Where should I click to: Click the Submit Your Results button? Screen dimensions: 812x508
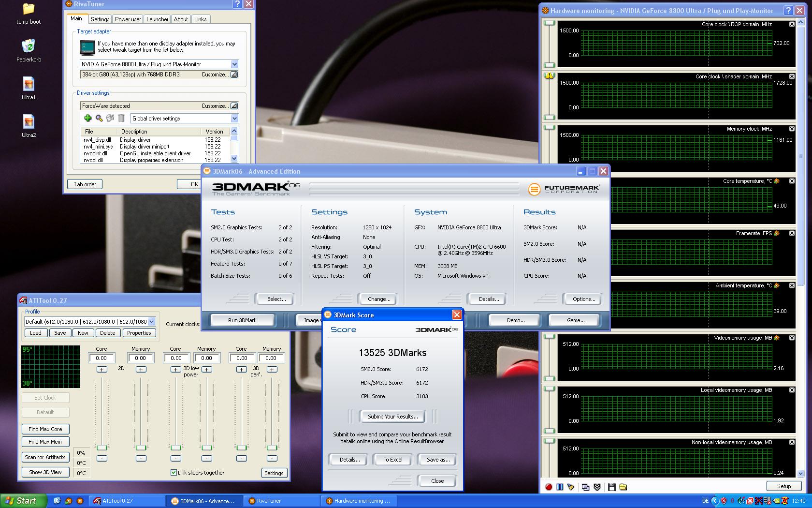(392, 417)
